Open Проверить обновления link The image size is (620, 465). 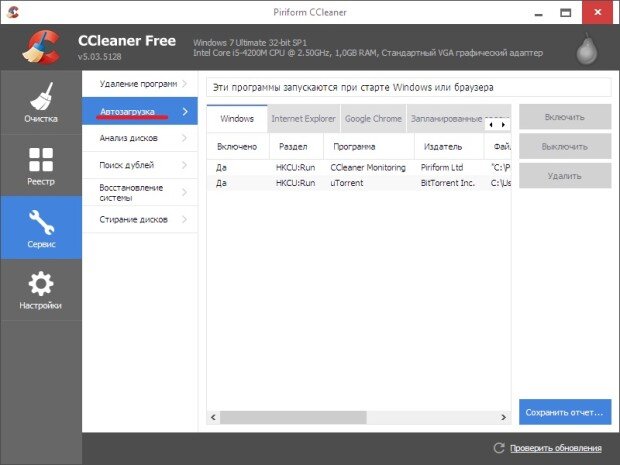(556, 448)
